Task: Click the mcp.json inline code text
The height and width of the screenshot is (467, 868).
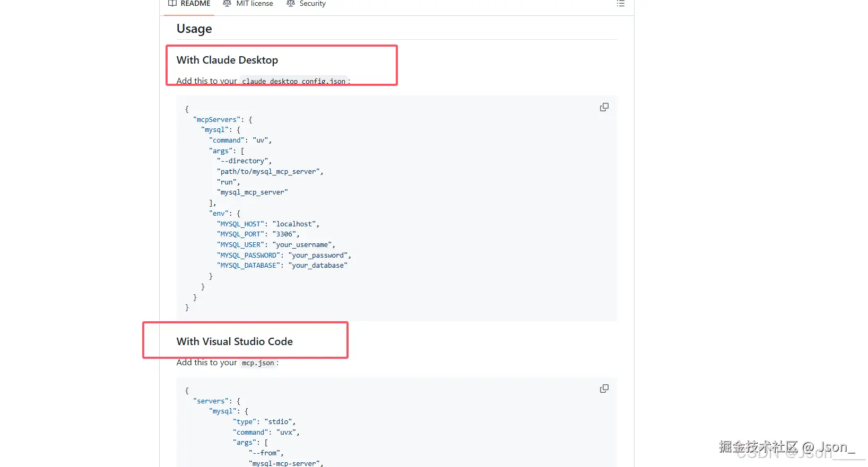Action: point(258,363)
